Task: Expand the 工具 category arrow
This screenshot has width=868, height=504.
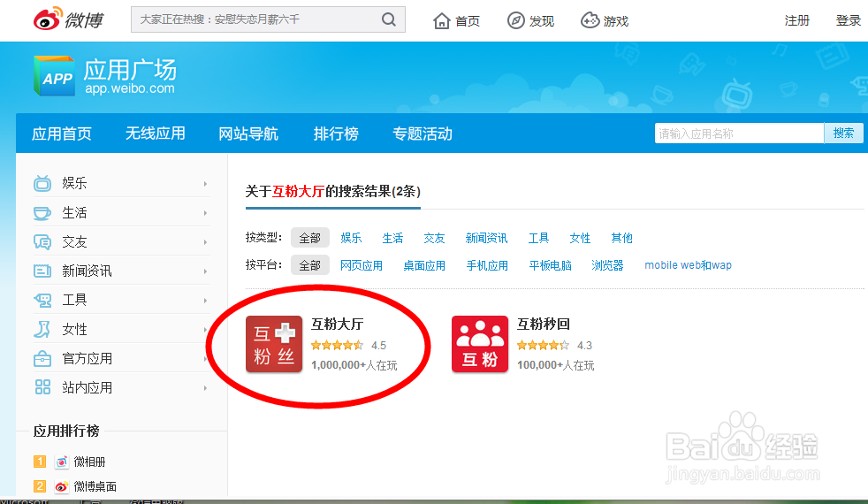Action: click(x=205, y=300)
